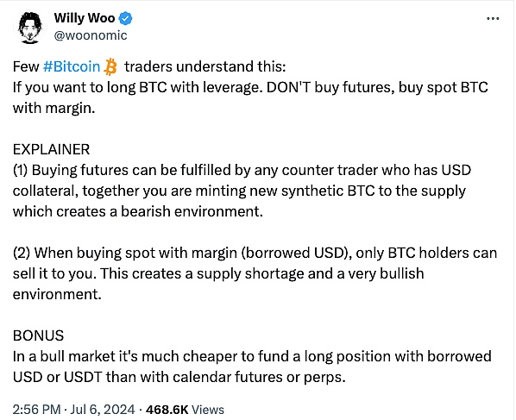
Task: Click the EXPLAINER heading text
Action: [51, 149]
